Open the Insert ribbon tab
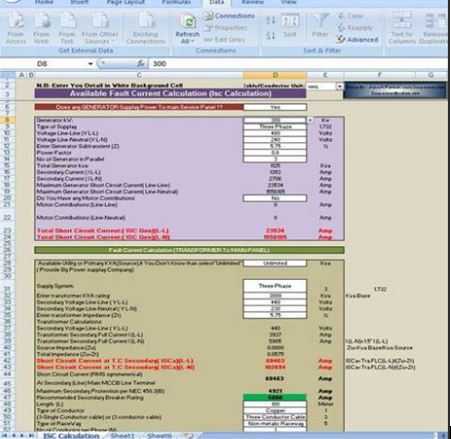 click(79, 2)
